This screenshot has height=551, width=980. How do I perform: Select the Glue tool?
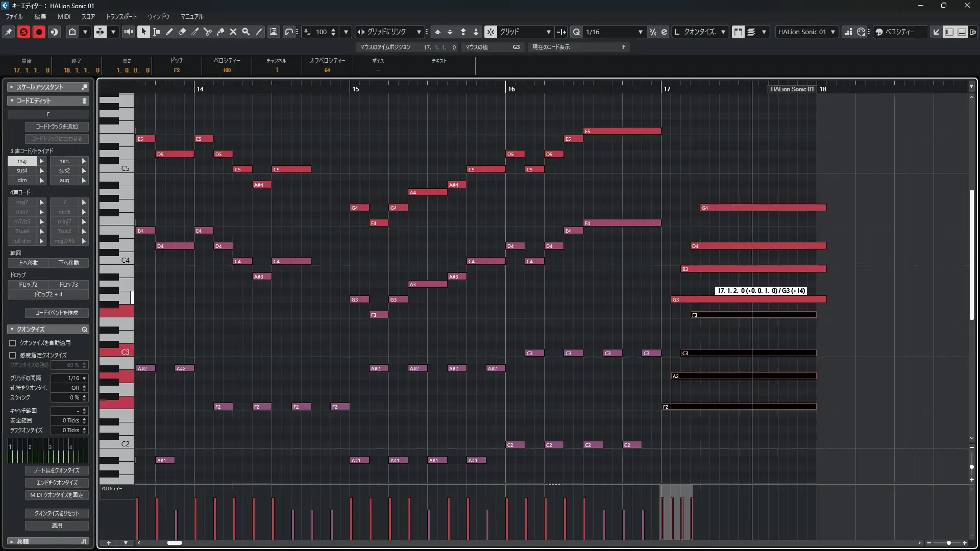click(x=220, y=32)
